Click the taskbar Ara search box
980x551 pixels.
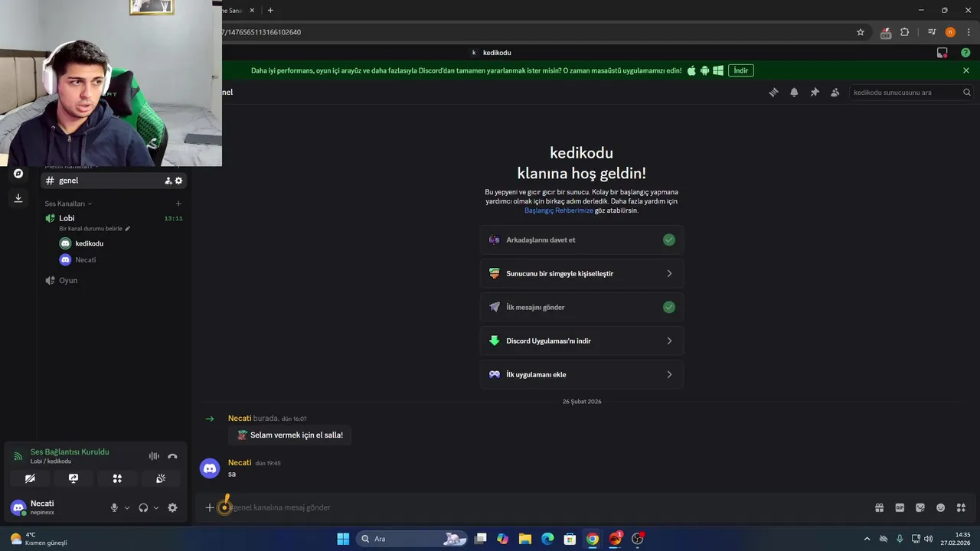[412, 539]
